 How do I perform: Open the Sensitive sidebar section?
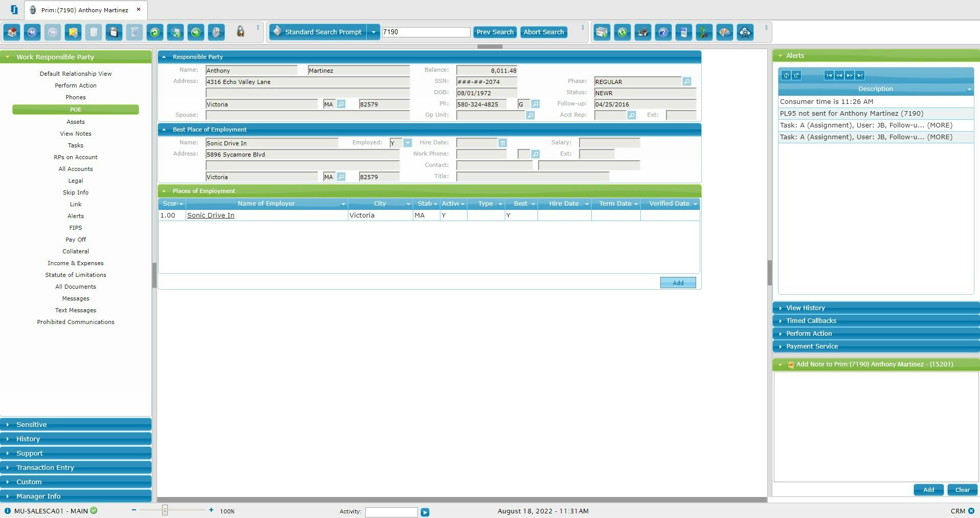pyautogui.click(x=76, y=424)
